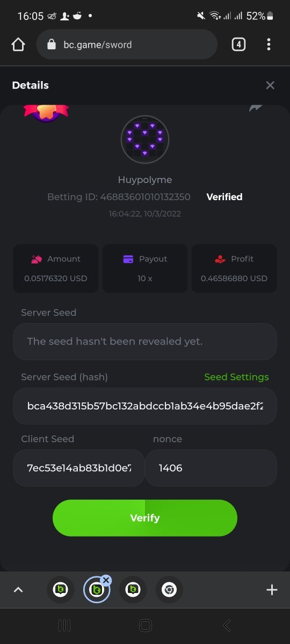Image resolution: width=290 pixels, height=644 pixels.
Task: Select the Server Seed field
Action: point(145,341)
